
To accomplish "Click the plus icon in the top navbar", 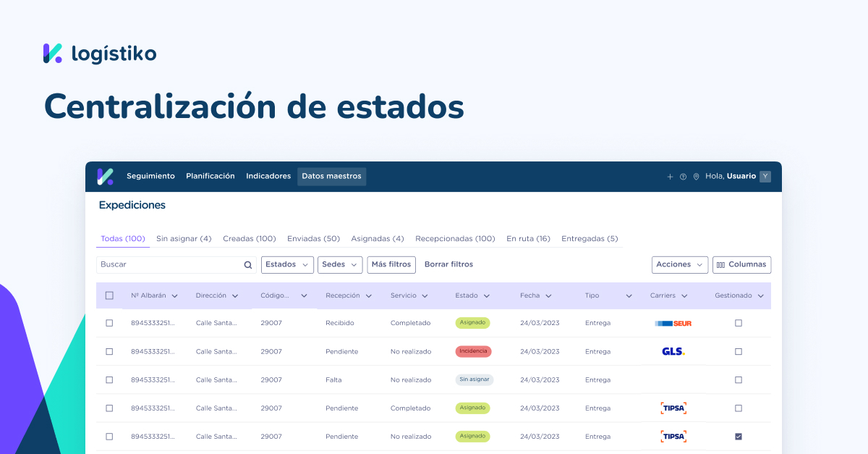I will click(670, 177).
